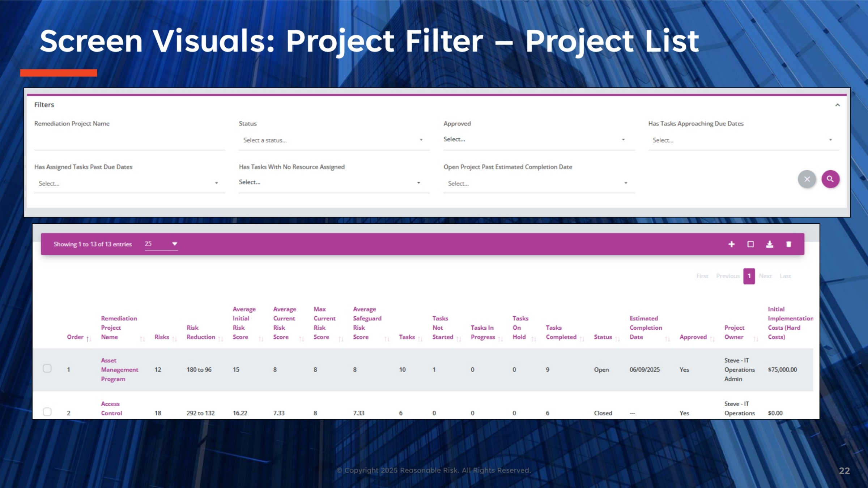The height and width of the screenshot is (488, 868).
Task: Click the Initial Implementation Costs column header
Action: [x=791, y=323]
